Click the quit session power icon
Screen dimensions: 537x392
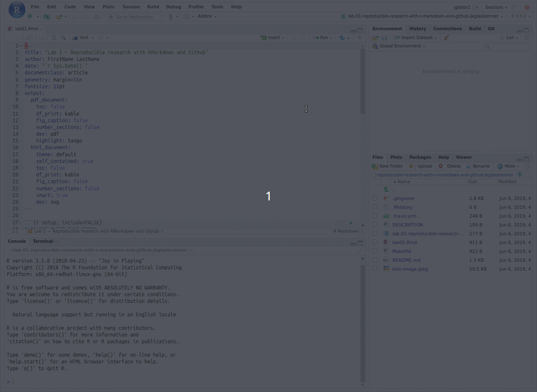coord(527,7)
